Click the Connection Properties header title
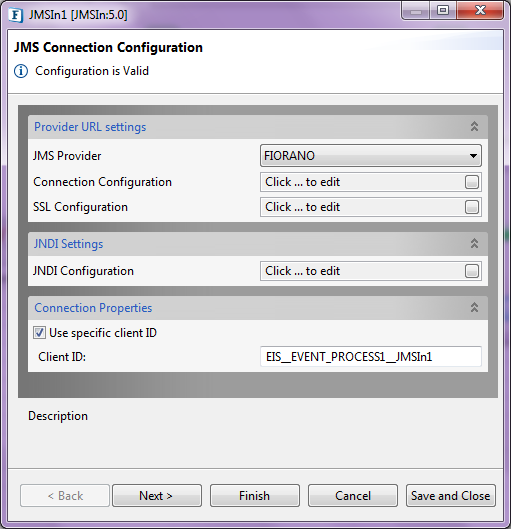 click(93, 308)
